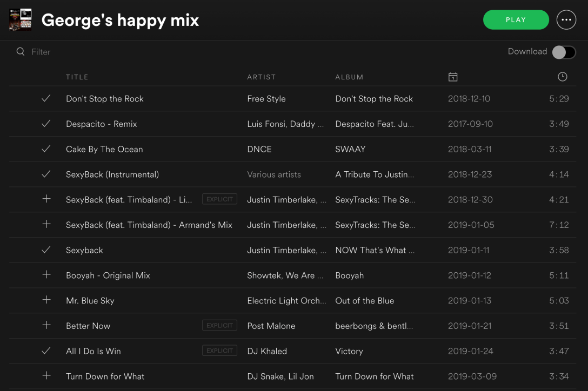Viewport: 588px width, 391px height.
Task: Open the Victory album link
Action: pyautogui.click(x=349, y=351)
